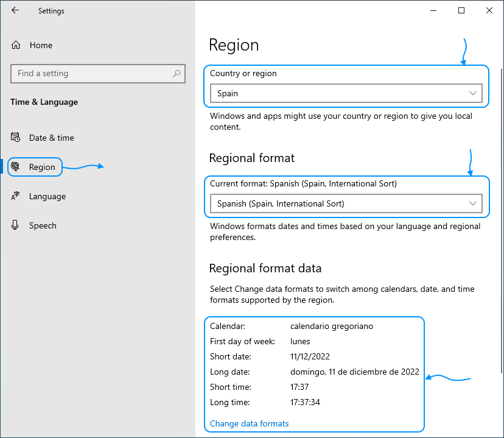Click the Time & Language heading
The image size is (504, 438).
pyautogui.click(x=44, y=102)
